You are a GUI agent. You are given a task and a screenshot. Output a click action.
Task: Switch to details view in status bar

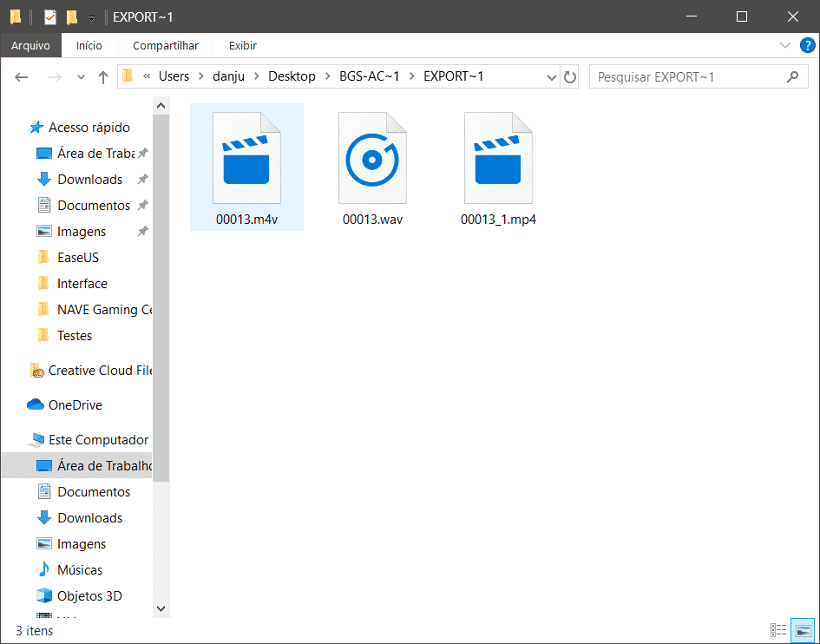[x=778, y=630]
